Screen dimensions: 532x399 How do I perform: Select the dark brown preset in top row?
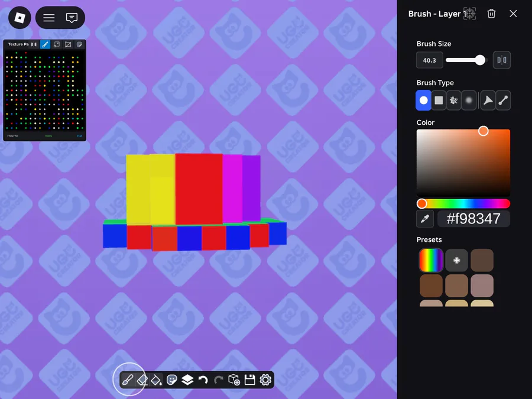(482, 260)
